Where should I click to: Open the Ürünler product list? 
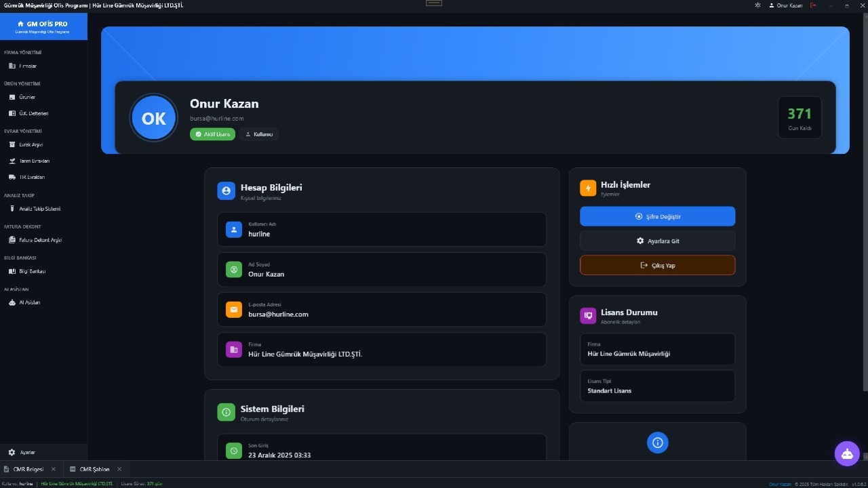tap(26, 97)
